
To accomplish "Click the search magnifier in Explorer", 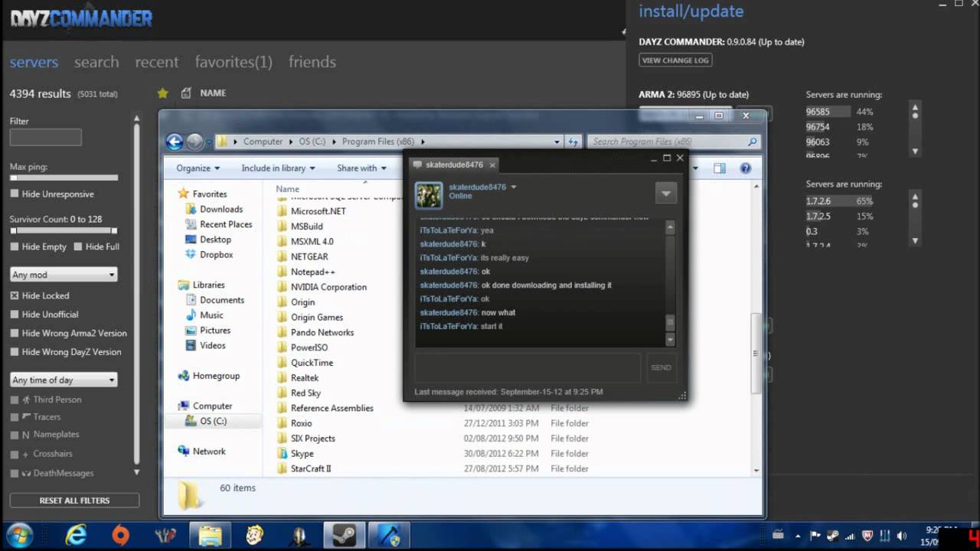I will (x=753, y=142).
